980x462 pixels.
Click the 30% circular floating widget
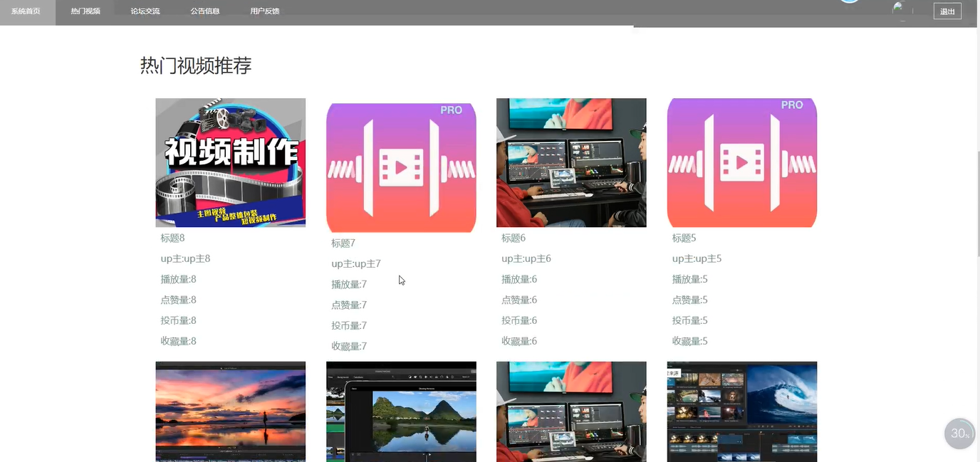point(959,434)
